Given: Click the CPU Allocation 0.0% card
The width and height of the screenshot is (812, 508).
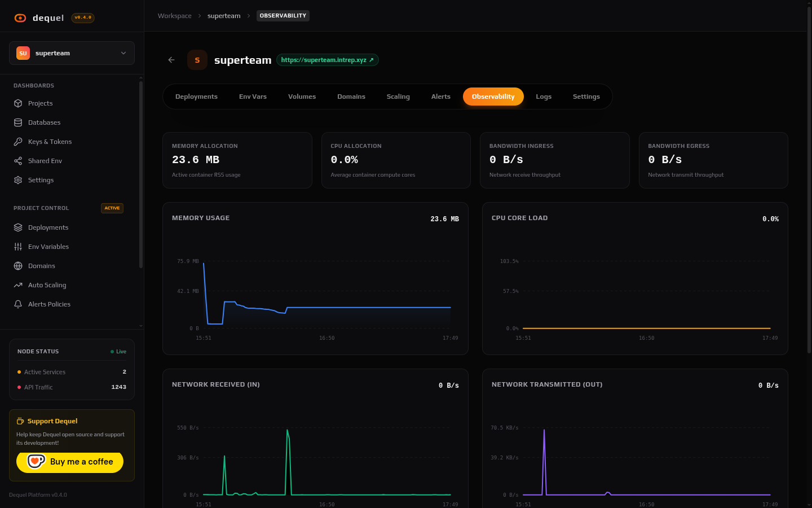Looking at the screenshot, I should [396, 160].
